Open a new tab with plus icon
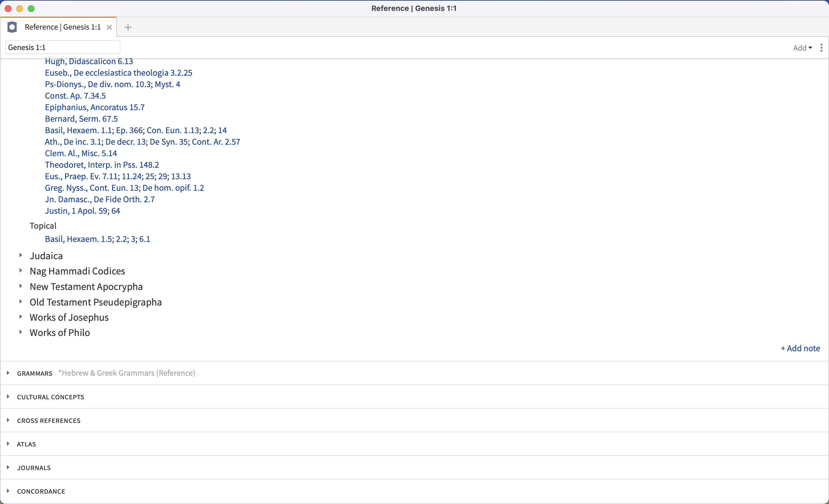Image resolution: width=829 pixels, height=504 pixels. tap(128, 27)
